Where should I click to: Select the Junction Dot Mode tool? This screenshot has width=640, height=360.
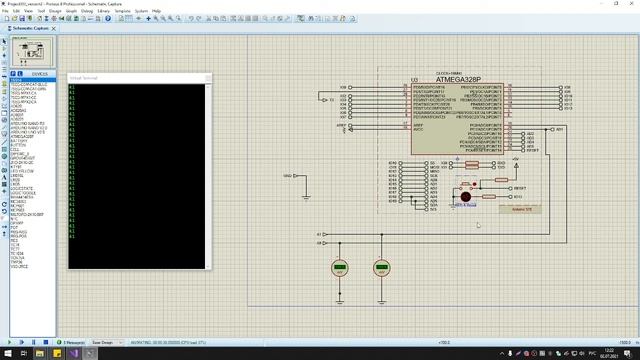tap(4, 55)
